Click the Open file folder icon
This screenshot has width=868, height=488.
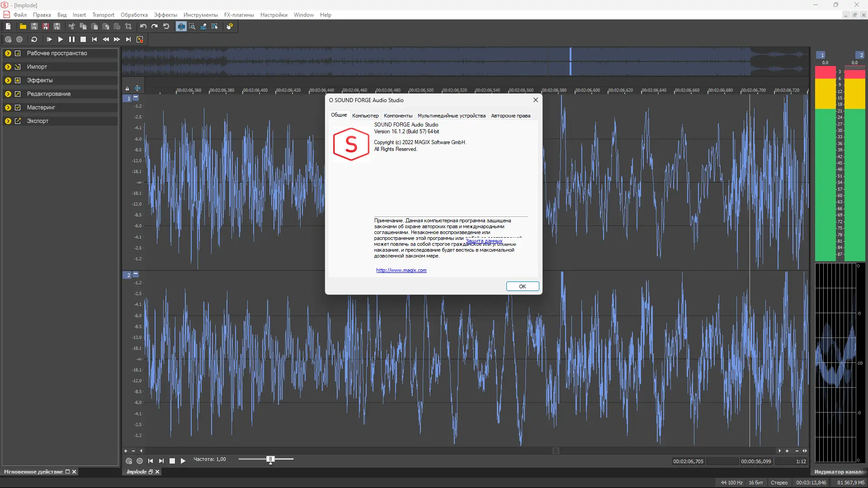click(23, 27)
